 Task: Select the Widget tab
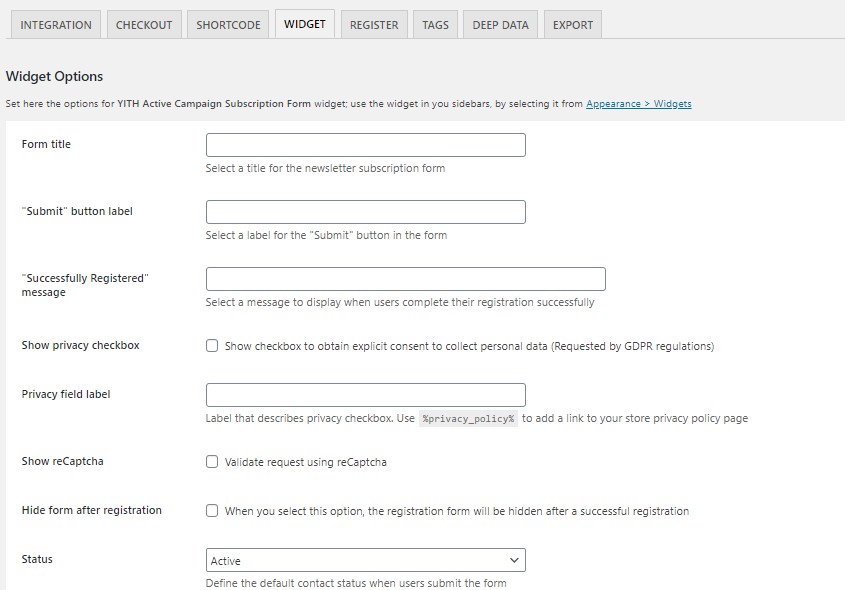point(304,24)
